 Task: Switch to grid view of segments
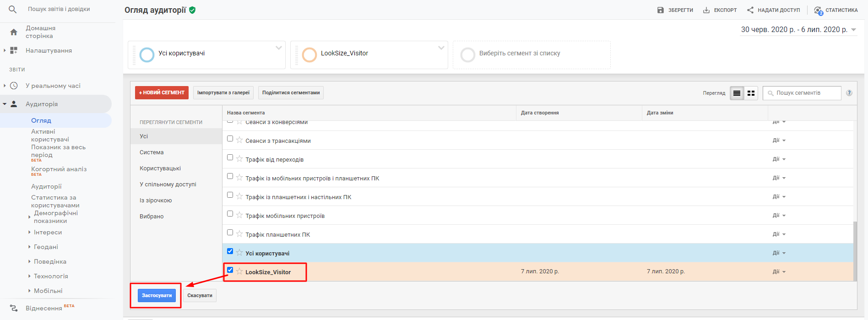click(x=751, y=93)
